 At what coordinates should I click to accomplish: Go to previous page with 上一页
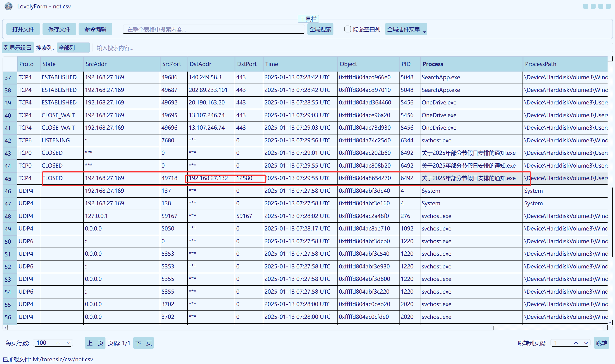click(x=95, y=343)
